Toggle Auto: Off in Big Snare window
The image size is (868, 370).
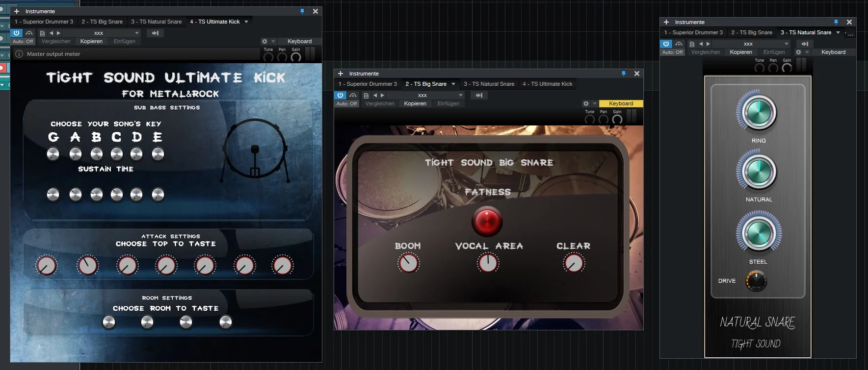347,104
